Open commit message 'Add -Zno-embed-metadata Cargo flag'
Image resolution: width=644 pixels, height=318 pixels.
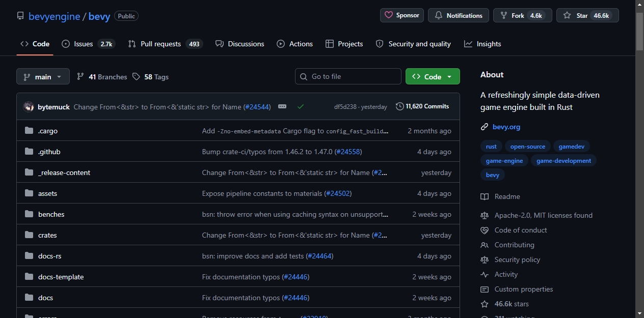tap(296, 131)
